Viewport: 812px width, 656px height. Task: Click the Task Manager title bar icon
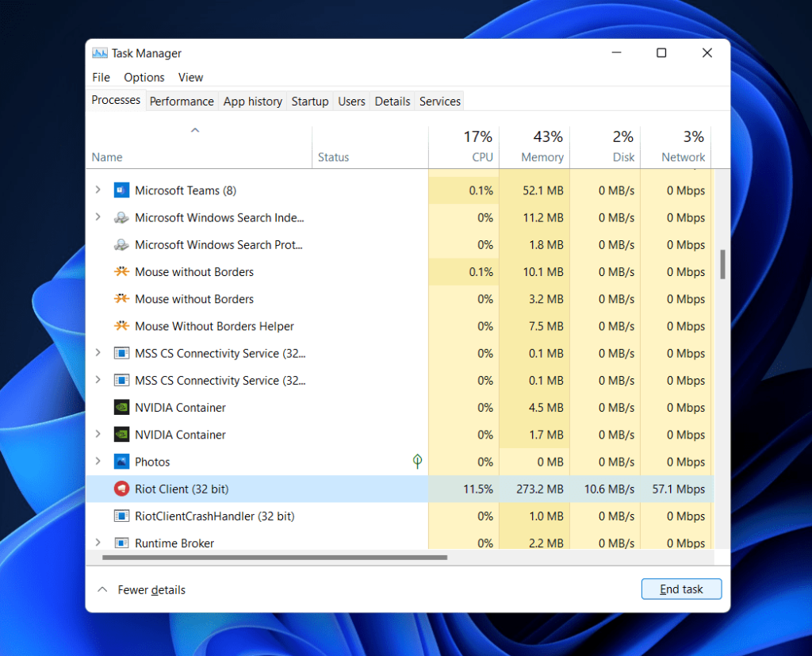pos(99,52)
